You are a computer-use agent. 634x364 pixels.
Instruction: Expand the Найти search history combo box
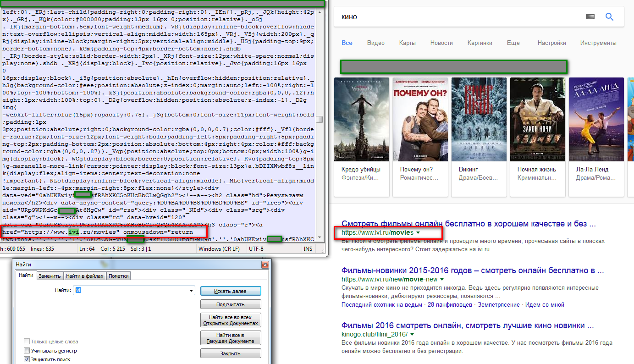(x=192, y=291)
